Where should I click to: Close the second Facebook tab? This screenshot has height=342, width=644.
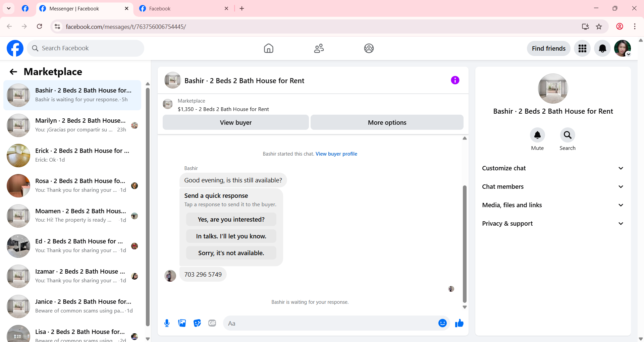point(226,8)
